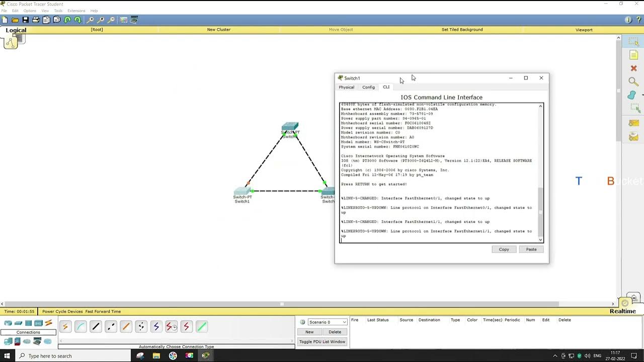Choose Copper Straight-Through cable
This screenshot has height=362, width=644.
point(96,327)
